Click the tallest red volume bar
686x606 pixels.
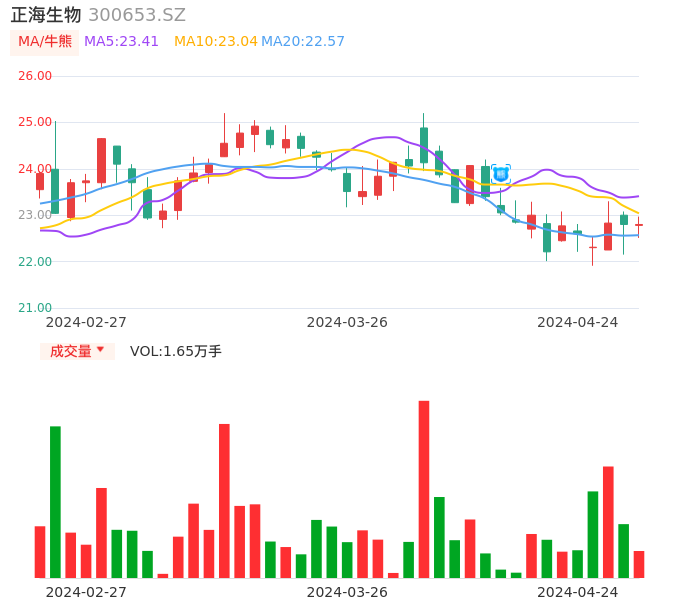(424, 488)
